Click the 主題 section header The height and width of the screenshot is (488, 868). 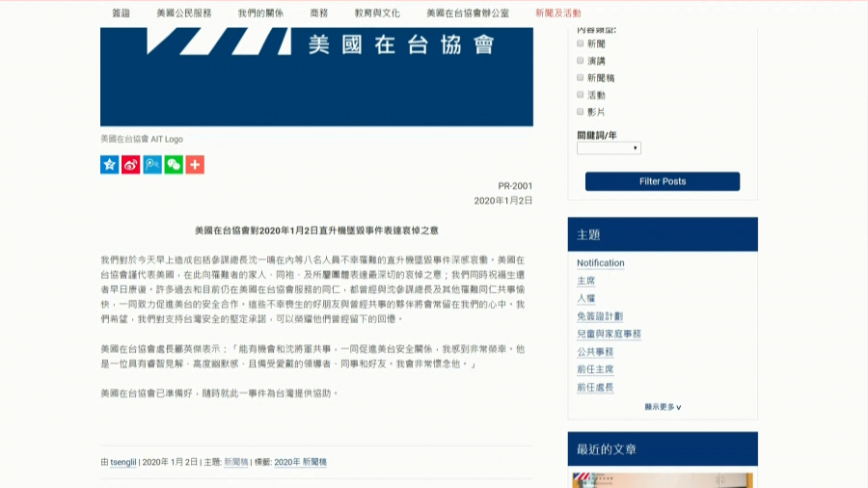tap(663, 234)
